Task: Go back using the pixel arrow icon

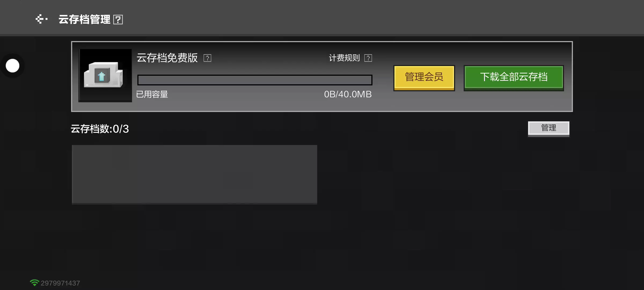Action: tap(42, 19)
